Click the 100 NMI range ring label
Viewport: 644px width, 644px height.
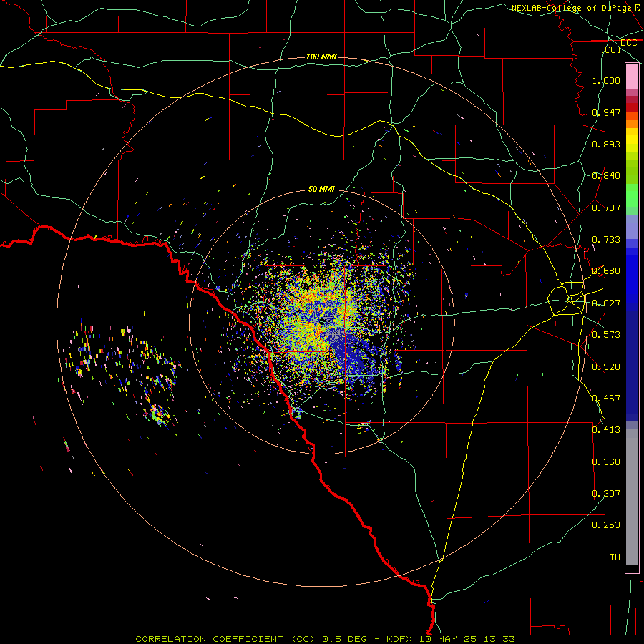click(x=321, y=57)
